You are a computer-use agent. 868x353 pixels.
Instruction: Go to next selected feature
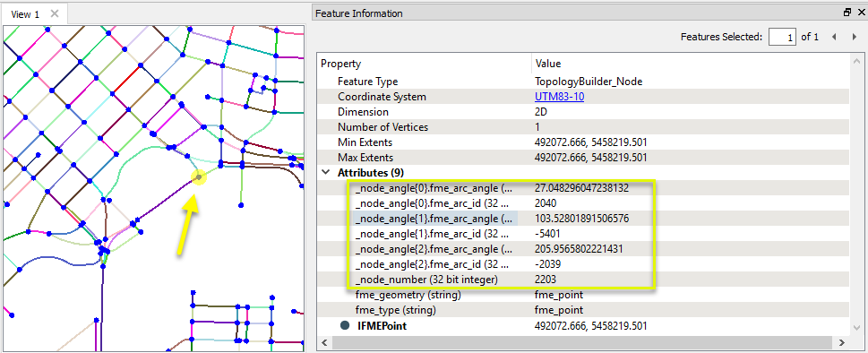click(x=855, y=37)
